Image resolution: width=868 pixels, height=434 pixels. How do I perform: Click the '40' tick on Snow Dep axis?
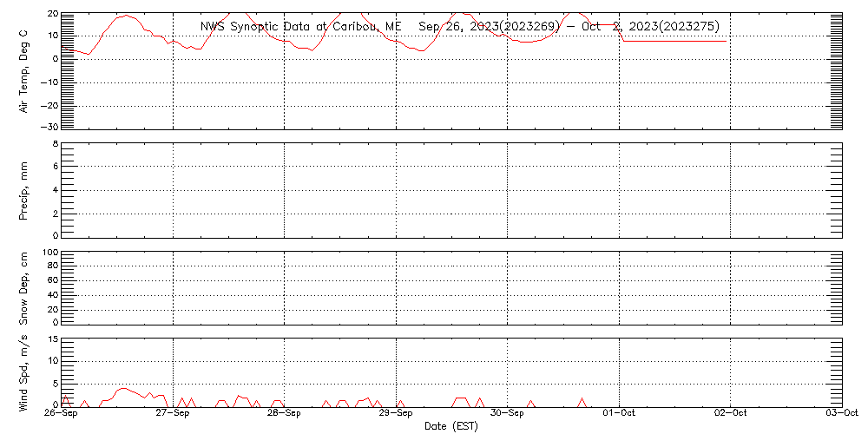click(52, 296)
